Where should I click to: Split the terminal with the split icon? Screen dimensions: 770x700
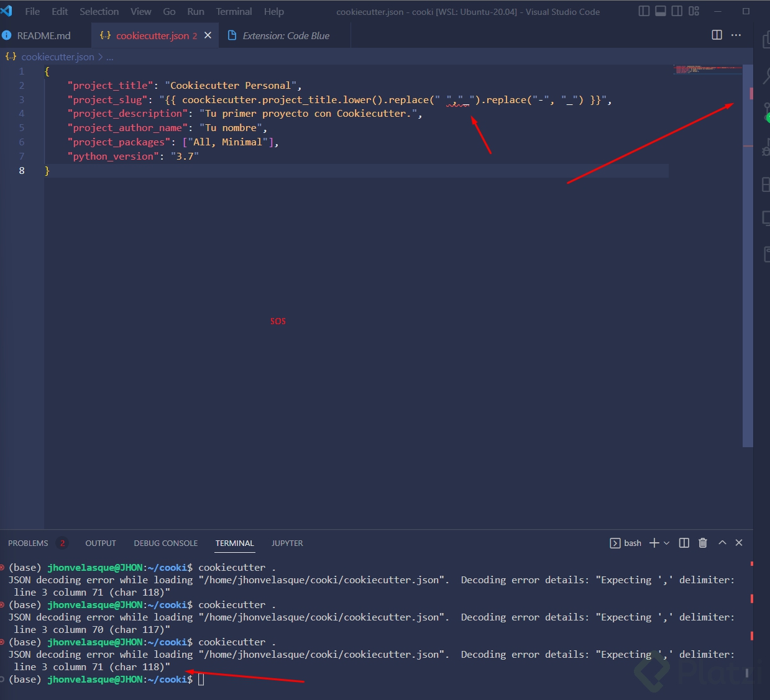684,543
